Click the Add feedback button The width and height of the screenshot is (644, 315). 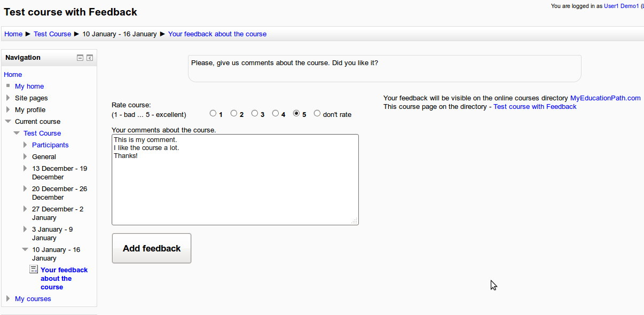pyautogui.click(x=152, y=248)
